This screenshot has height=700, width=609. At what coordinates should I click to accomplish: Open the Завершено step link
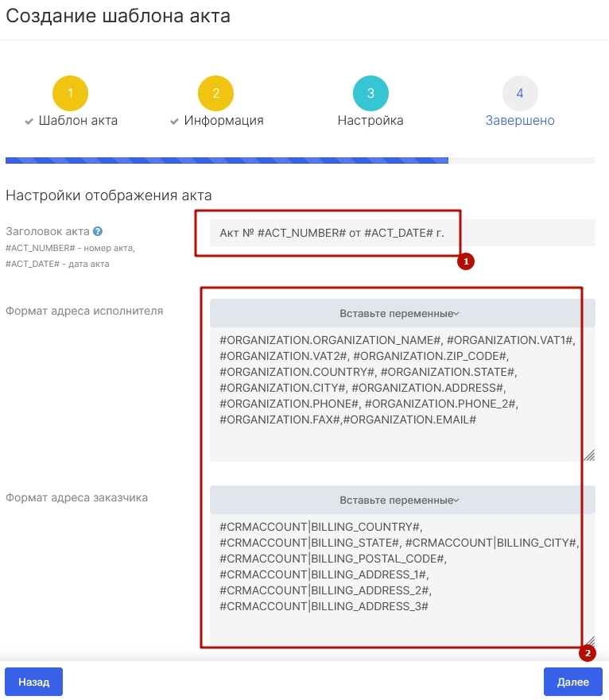coord(520,121)
